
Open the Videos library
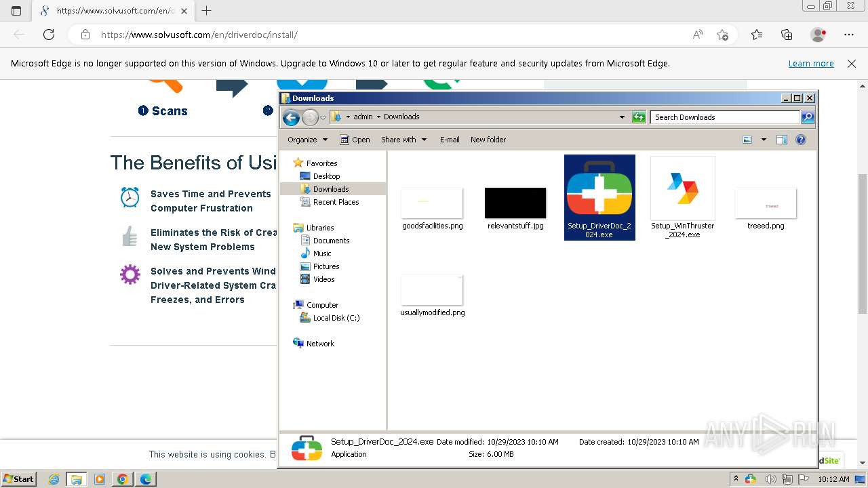pos(323,279)
